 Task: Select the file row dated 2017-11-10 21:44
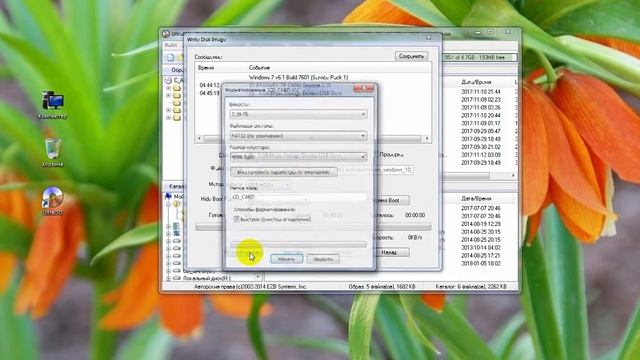pos(481,92)
